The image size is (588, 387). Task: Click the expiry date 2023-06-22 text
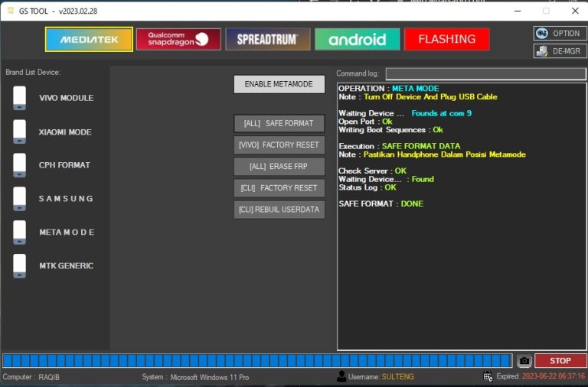[553, 376]
